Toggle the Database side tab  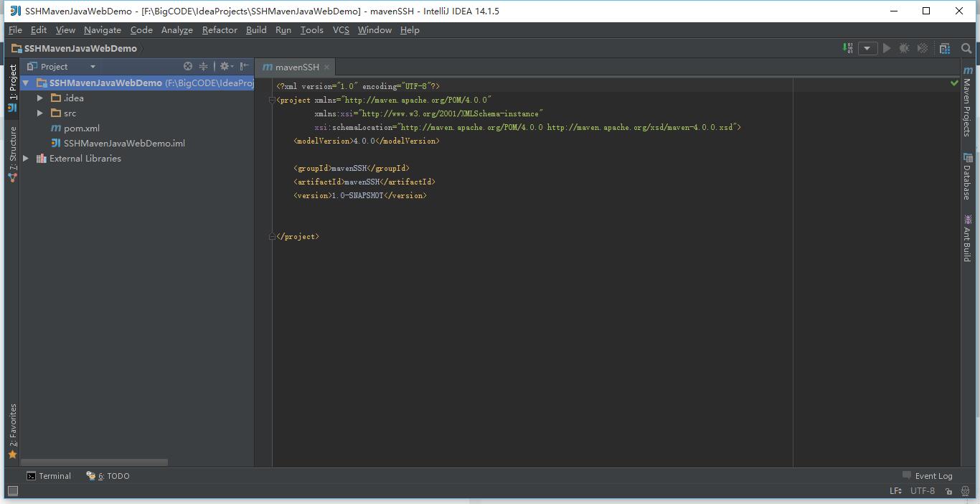967,177
